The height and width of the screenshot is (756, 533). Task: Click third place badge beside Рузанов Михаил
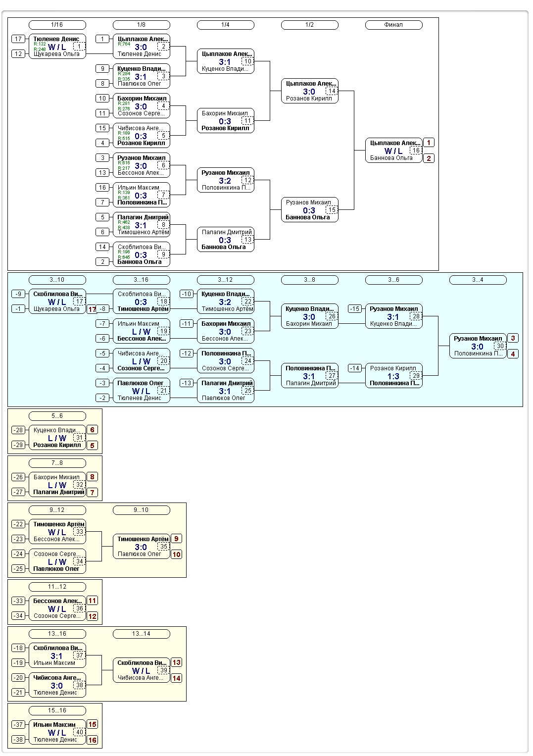(513, 338)
